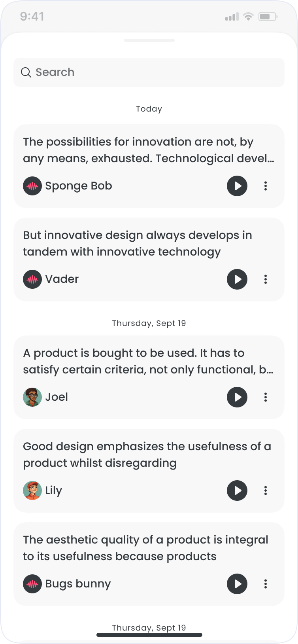
Task: Click Joel's avatar picture
Action: coord(32,397)
